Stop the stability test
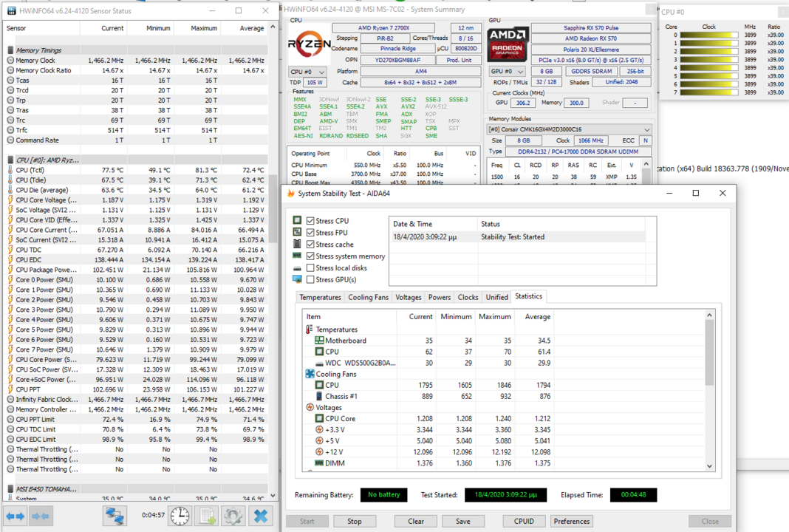This screenshot has height=532, width=789. pyautogui.click(x=355, y=521)
